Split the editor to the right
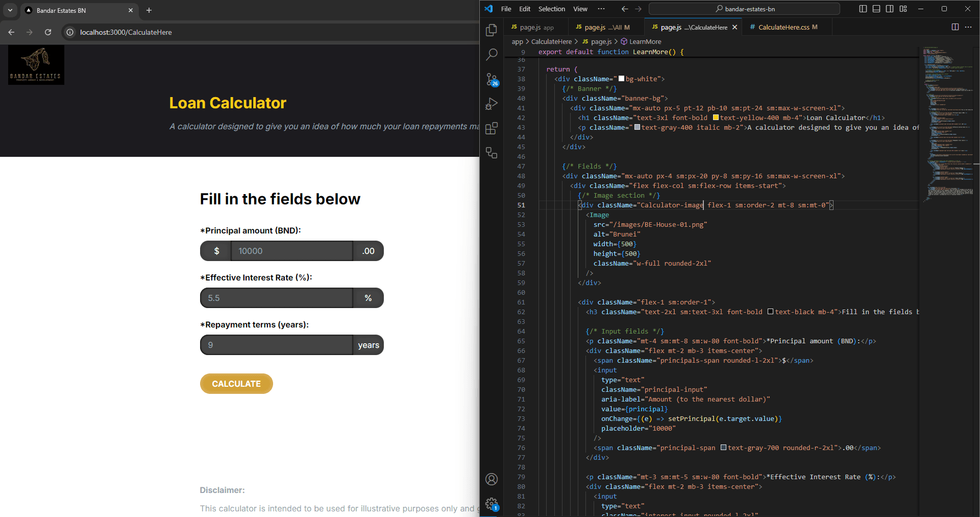Viewport: 980px width, 517px height. tap(955, 27)
